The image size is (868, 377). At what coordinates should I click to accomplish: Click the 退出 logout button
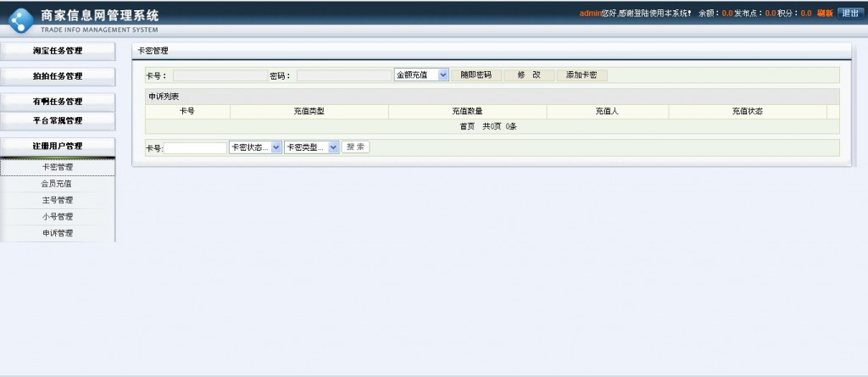coord(850,14)
